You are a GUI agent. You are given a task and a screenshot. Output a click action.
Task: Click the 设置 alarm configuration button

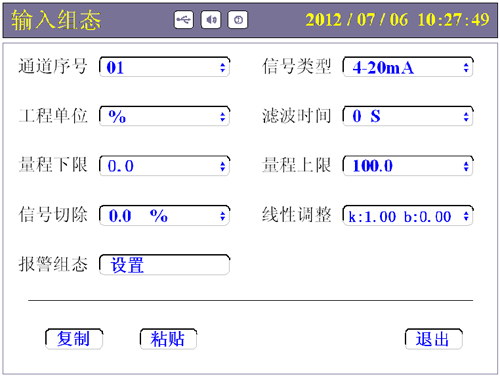[165, 265]
